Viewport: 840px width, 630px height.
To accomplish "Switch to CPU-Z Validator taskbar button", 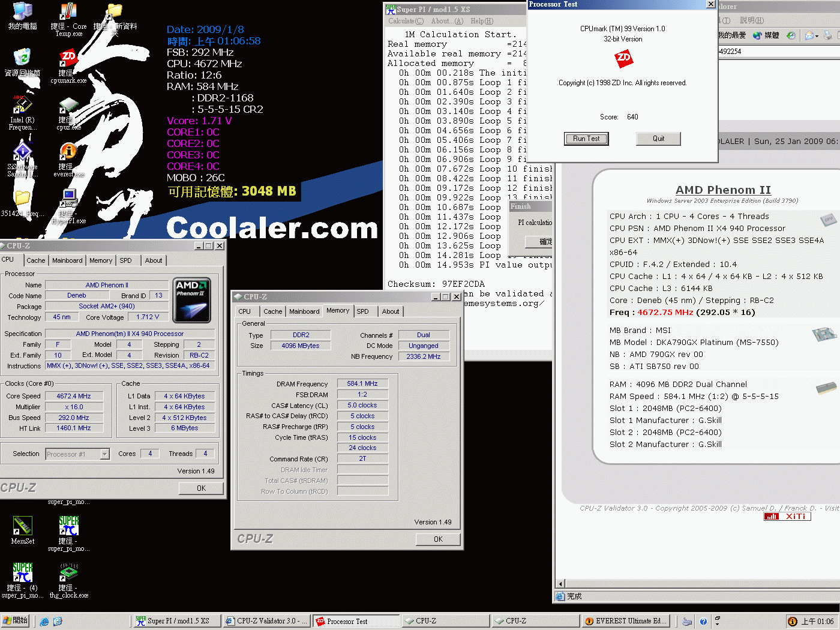I will (266, 622).
